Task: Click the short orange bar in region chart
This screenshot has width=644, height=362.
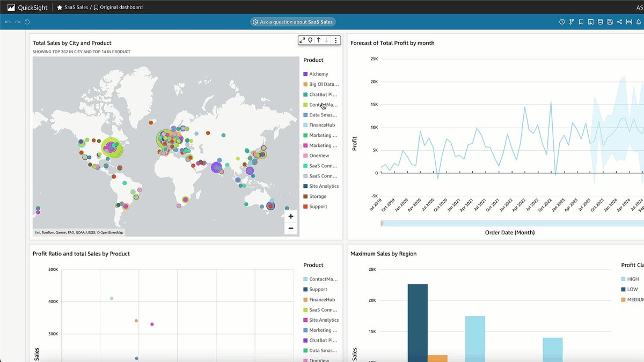Action: [x=437, y=358]
